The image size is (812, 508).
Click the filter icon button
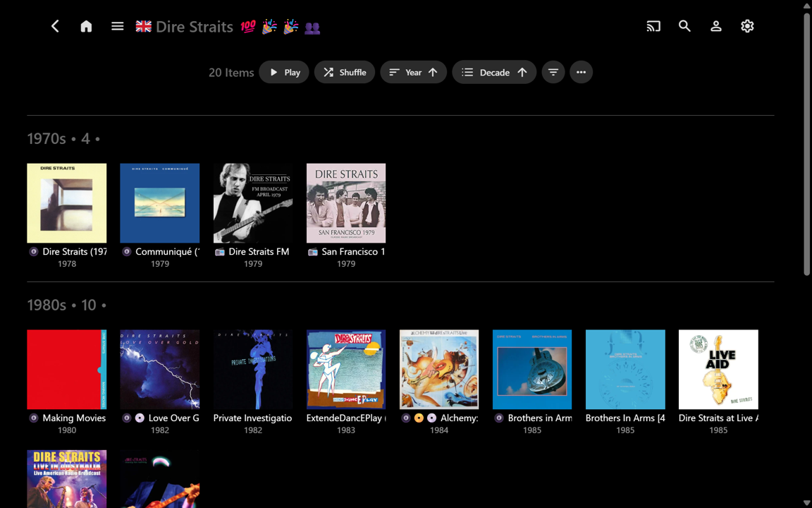tap(553, 72)
